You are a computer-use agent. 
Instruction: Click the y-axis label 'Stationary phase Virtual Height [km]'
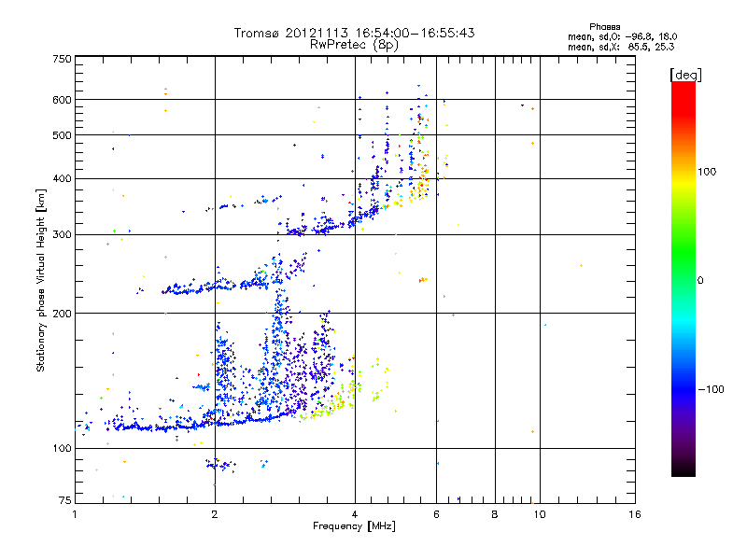[x=41, y=281]
